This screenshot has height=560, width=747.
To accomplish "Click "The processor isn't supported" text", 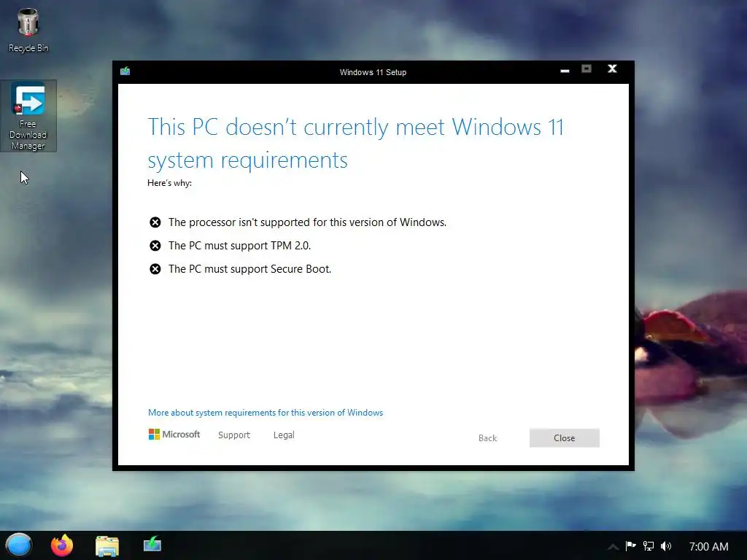I will 307,222.
